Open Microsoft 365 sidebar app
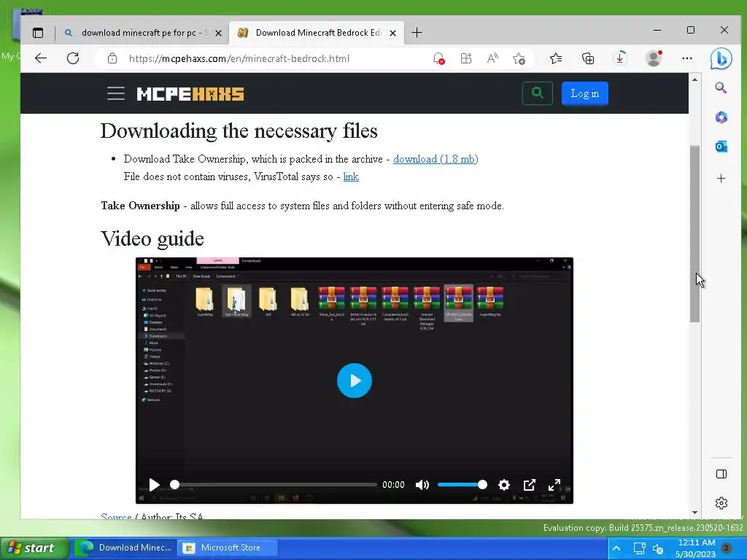Viewport: 747px width, 560px height. click(721, 117)
